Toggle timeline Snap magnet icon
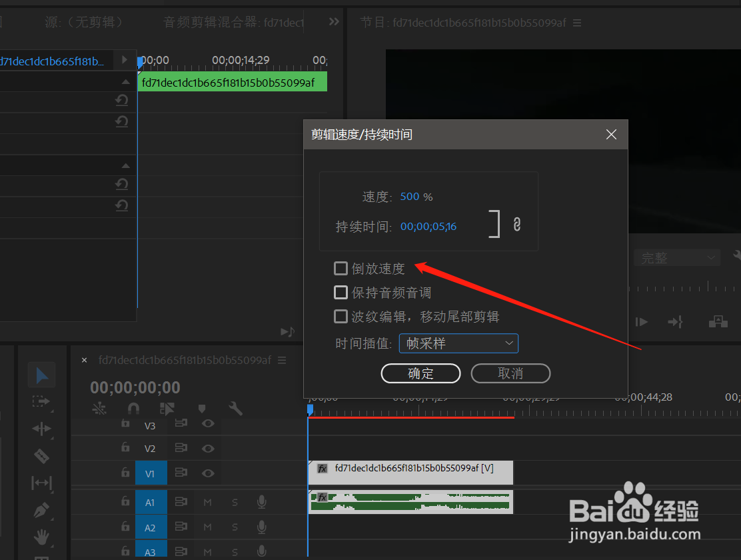The width and height of the screenshot is (741, 560). point(133,408)
